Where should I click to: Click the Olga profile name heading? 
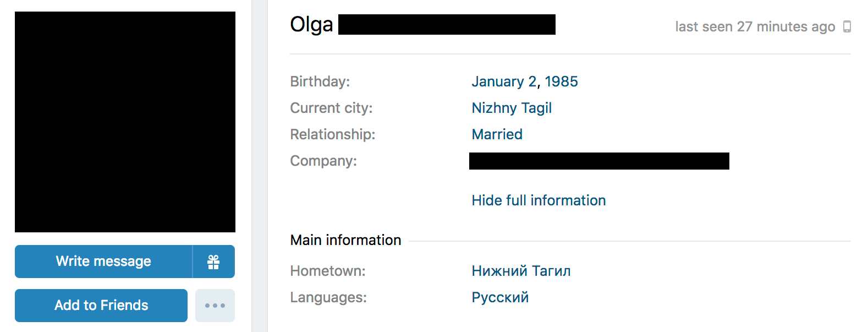[311, 24]
